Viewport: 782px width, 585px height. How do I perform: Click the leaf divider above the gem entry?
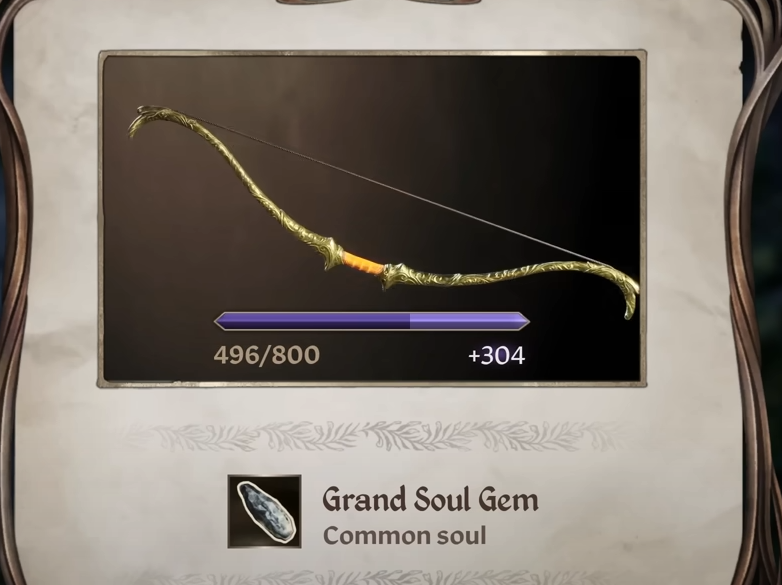point(374,435)
